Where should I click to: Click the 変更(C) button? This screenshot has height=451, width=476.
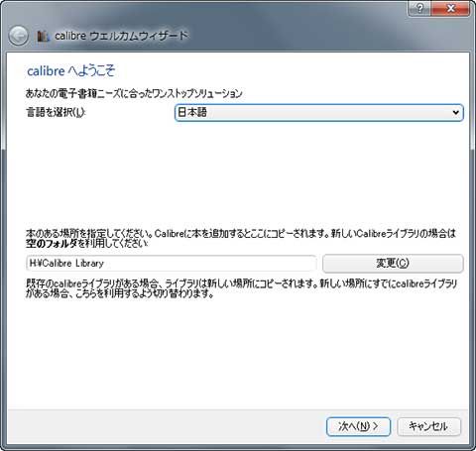393,264
